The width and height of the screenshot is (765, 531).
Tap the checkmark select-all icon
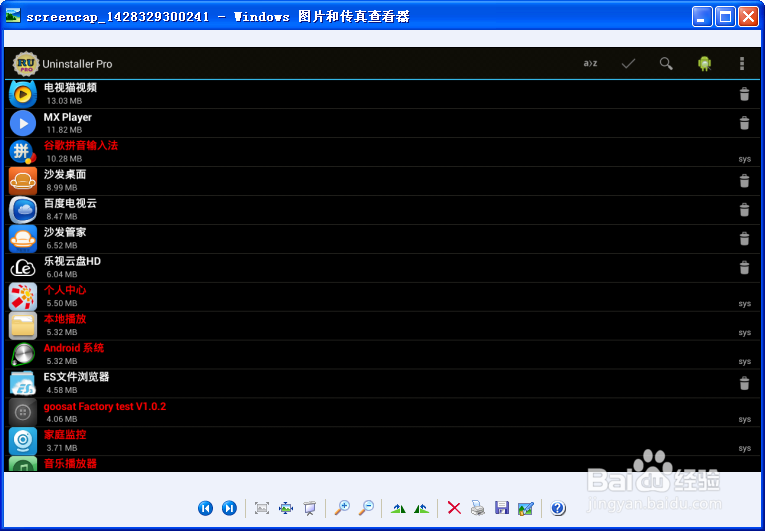tap(628, 63)
